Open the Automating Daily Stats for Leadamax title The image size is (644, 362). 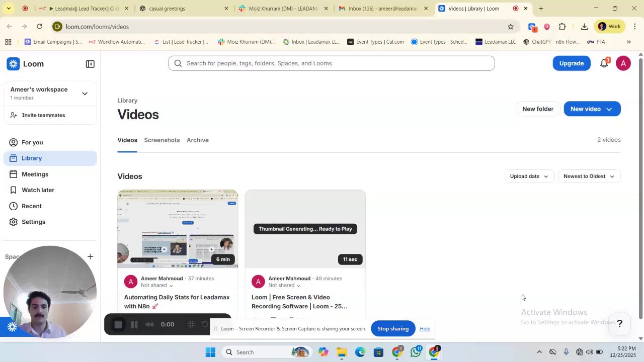click(177, 302)
